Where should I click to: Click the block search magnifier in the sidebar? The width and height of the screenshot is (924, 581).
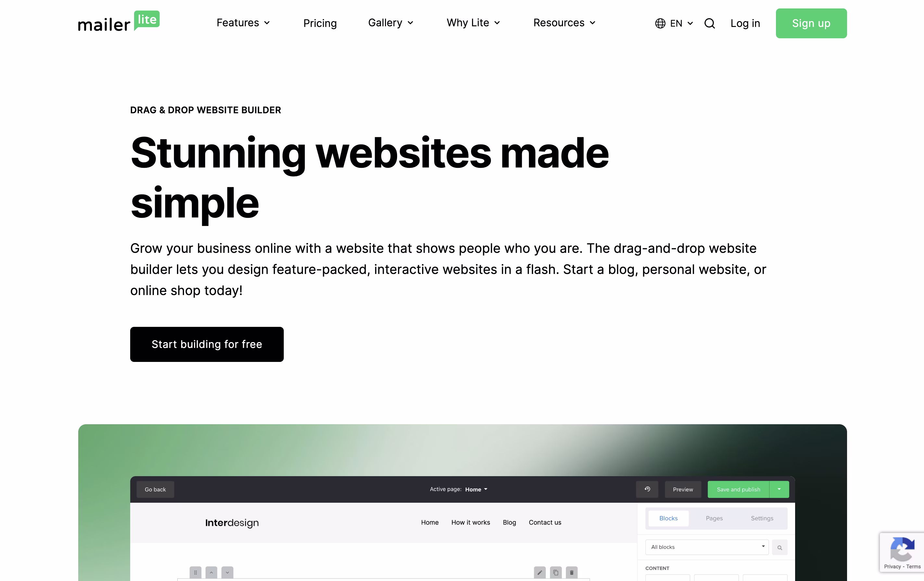780,547
